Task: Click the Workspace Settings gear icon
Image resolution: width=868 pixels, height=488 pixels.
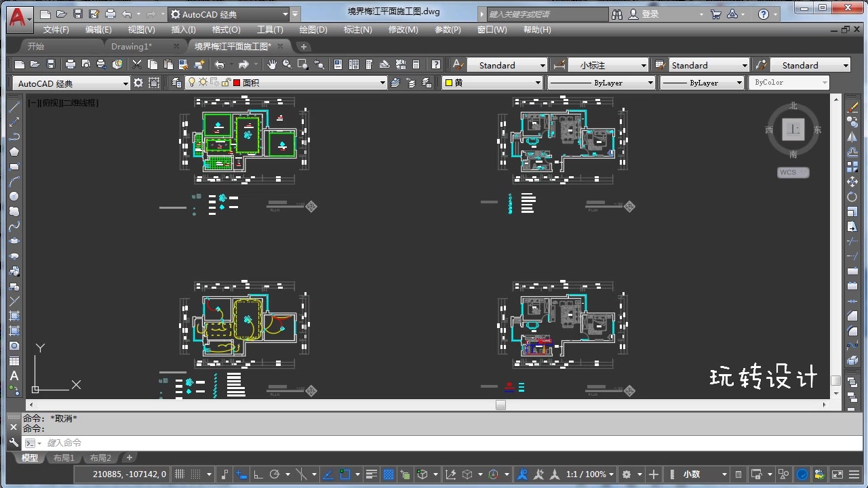Action: coord(138,83)
